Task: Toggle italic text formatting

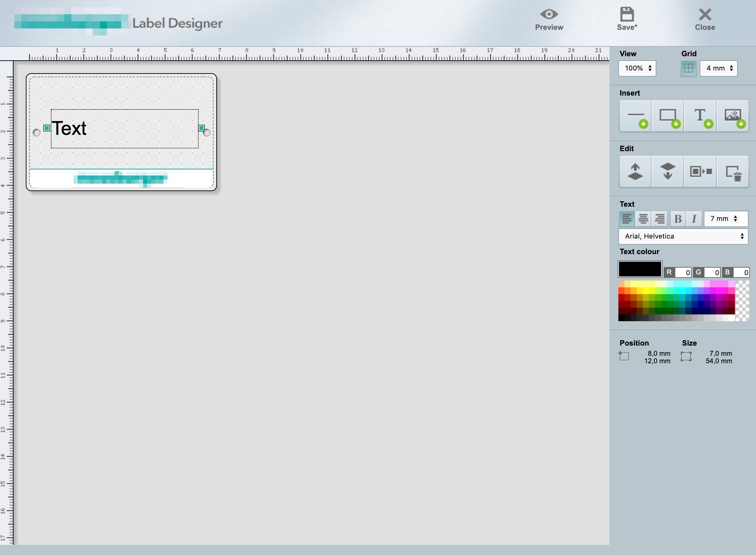Action: 694,219
